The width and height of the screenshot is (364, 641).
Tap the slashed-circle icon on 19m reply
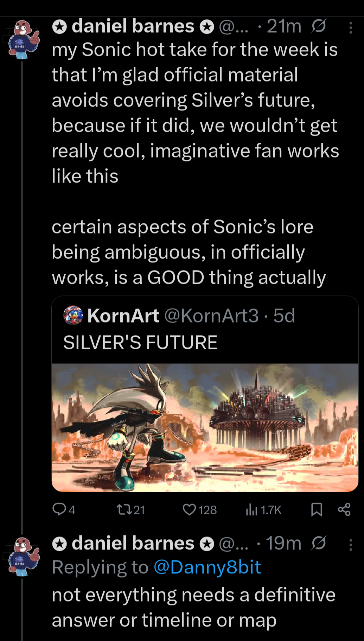pyautogui.click(x=318, y=543)
